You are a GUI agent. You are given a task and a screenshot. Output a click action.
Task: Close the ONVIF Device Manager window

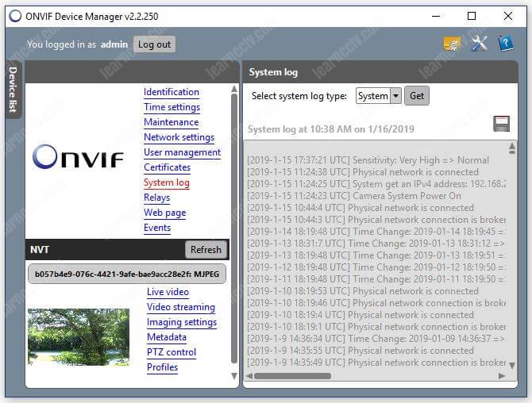508,16
